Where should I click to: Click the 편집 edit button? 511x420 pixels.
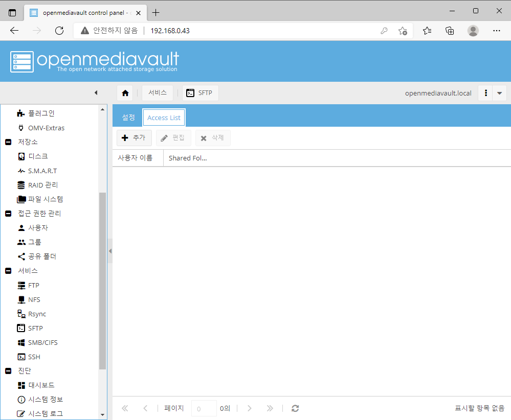coord(173,138)
